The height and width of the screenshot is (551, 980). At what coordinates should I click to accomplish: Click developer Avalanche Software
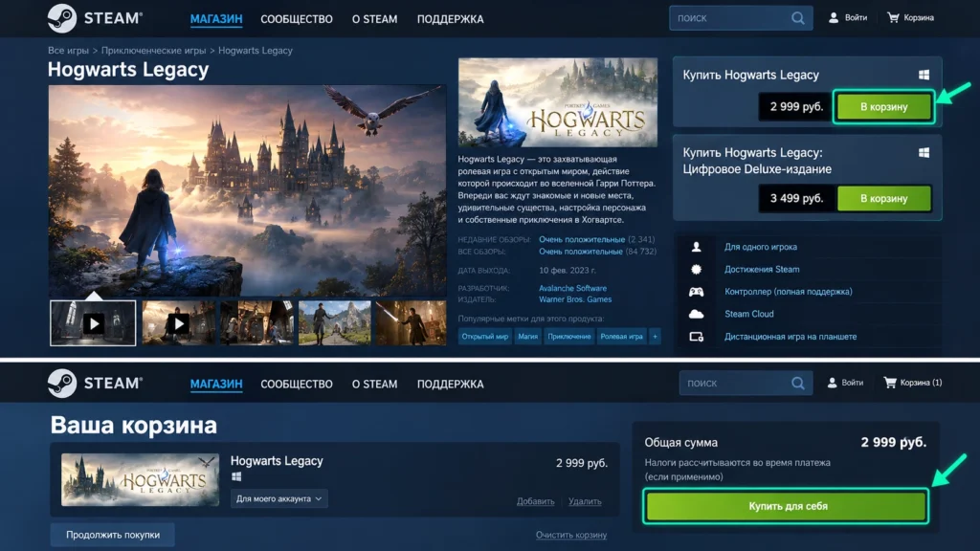tap(572, 288)
